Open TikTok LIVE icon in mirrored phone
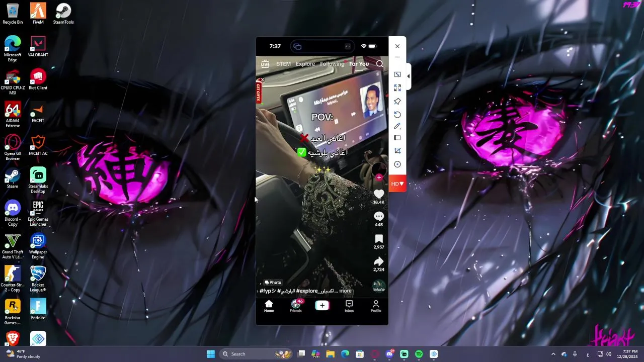Viewport: 644px width, 362px height. [265, 64]
